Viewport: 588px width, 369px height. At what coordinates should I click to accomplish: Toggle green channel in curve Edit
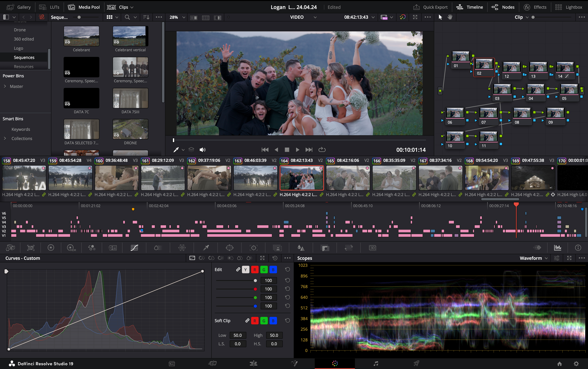pos(264,270)
